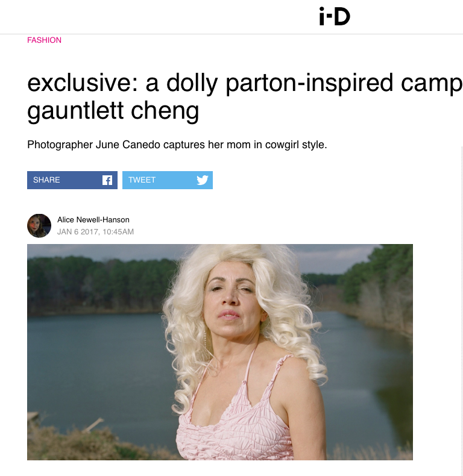The width and height of the screenshot is (463, 476).
Task: Click the woman's face in the photo
Action: click(233, 304)
